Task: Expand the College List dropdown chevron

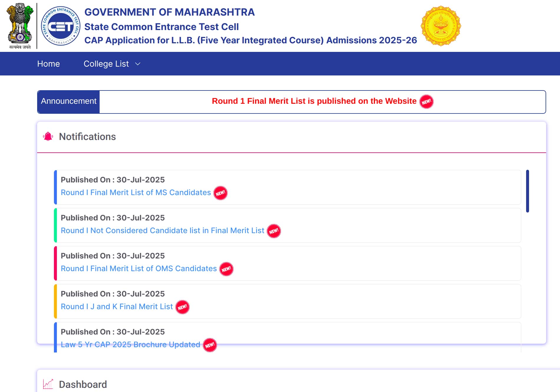Action: [x=138, y=64]
